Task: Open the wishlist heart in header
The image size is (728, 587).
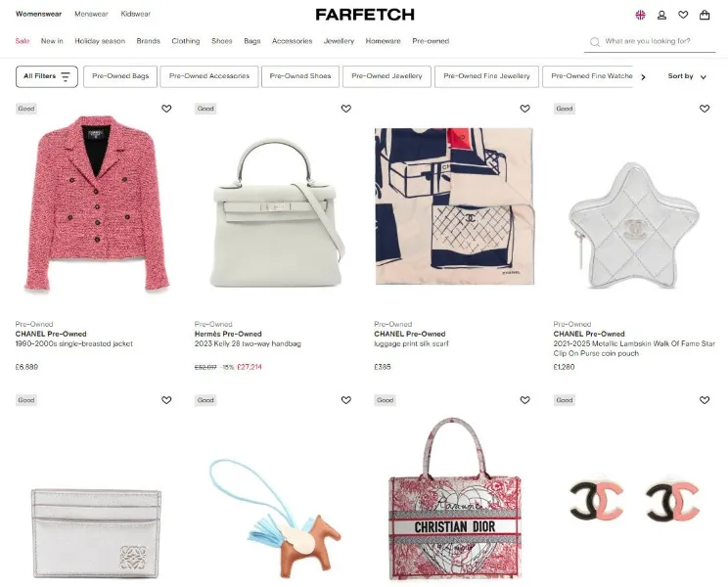Action: [683, 15]
